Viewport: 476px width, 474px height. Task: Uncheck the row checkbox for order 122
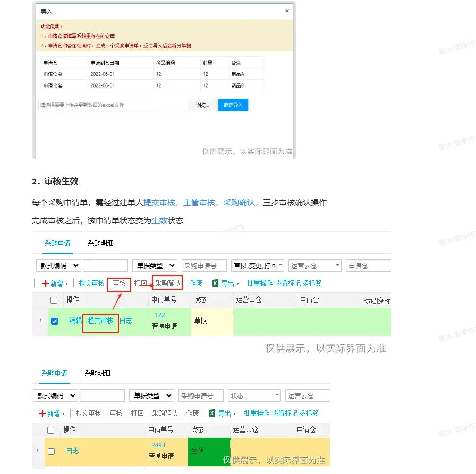pos(54,321)
